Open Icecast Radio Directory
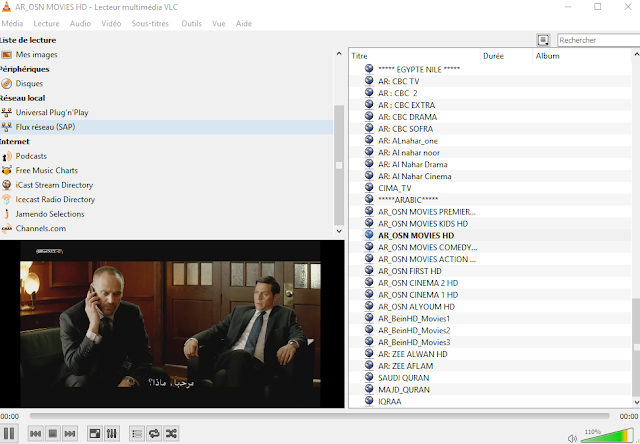This screenshot has height=444, width=640. coord(167,199)
